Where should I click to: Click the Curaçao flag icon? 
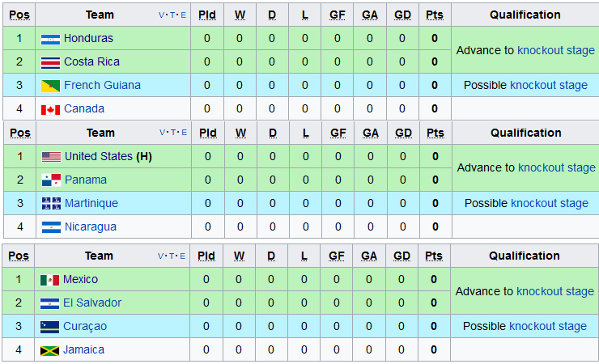click(49, 327)
